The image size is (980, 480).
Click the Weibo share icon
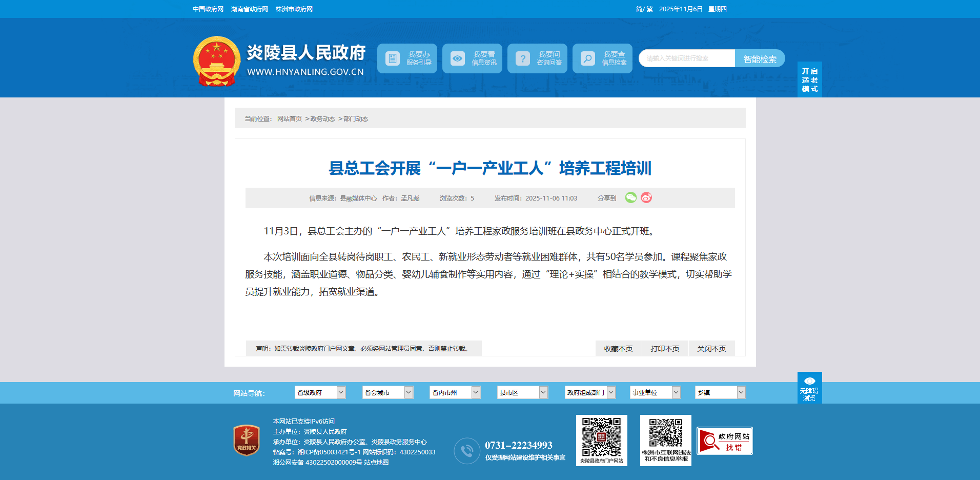tap(646, 197)
